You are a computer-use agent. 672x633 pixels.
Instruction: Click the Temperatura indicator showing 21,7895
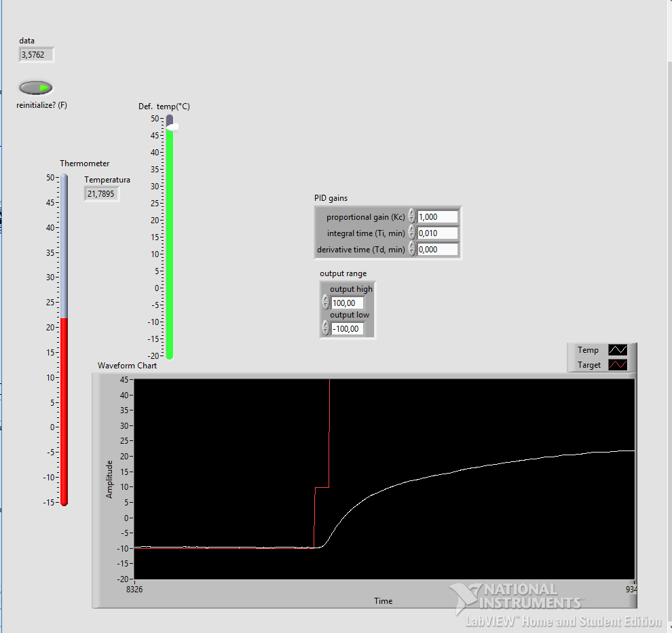101,193
